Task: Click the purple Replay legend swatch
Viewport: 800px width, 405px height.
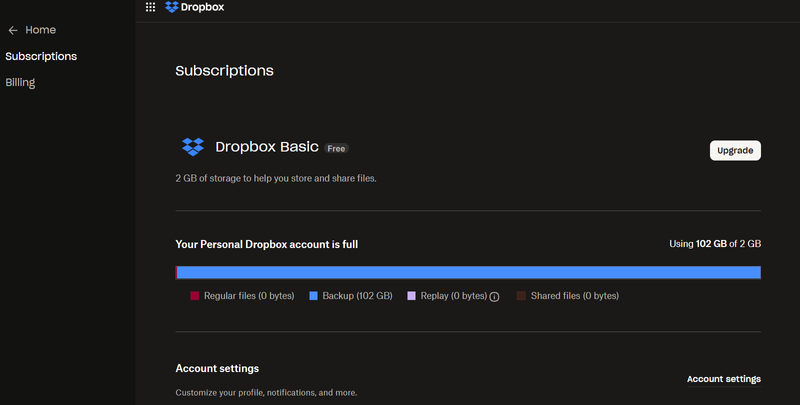Action: 411,296
